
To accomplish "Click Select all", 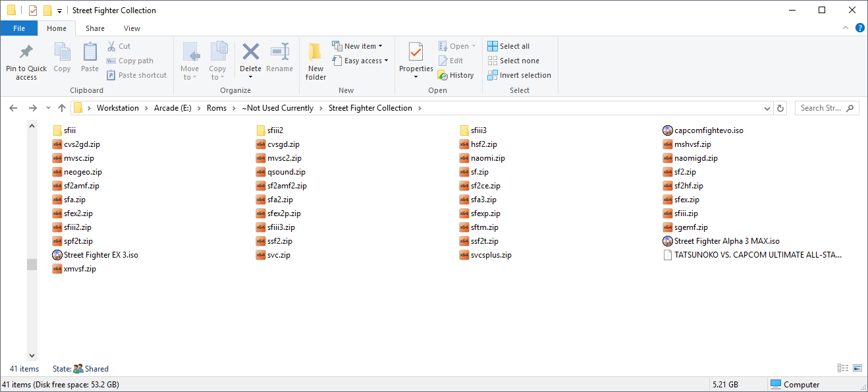I will point(508,46).
